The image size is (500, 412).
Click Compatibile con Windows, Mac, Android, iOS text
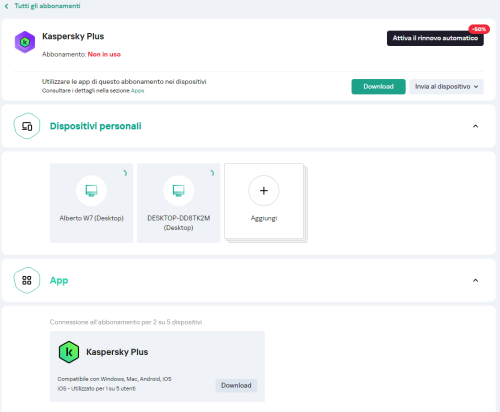tap(114, 379)
